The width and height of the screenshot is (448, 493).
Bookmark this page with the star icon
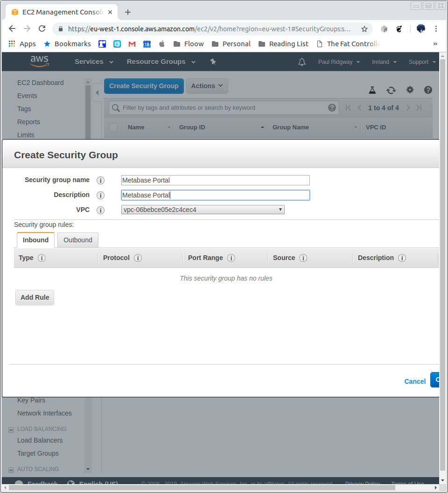pyautogui.click(x=364, y=29)
